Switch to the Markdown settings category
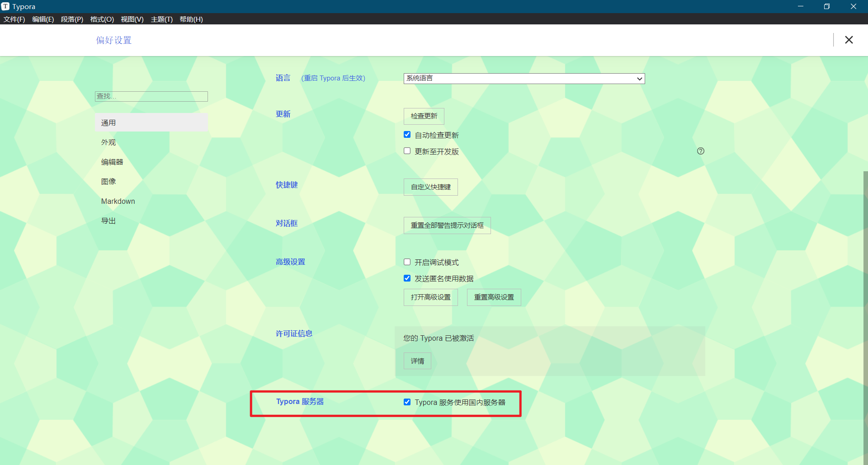 click(x=151, y=201)
